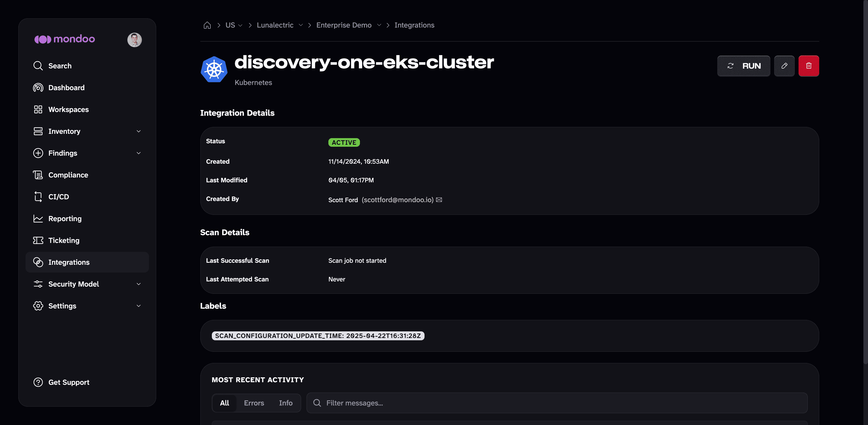Click the Kubernetes integration icon
This screenshot has height=425, width=868.
click(x=214, y=69)
